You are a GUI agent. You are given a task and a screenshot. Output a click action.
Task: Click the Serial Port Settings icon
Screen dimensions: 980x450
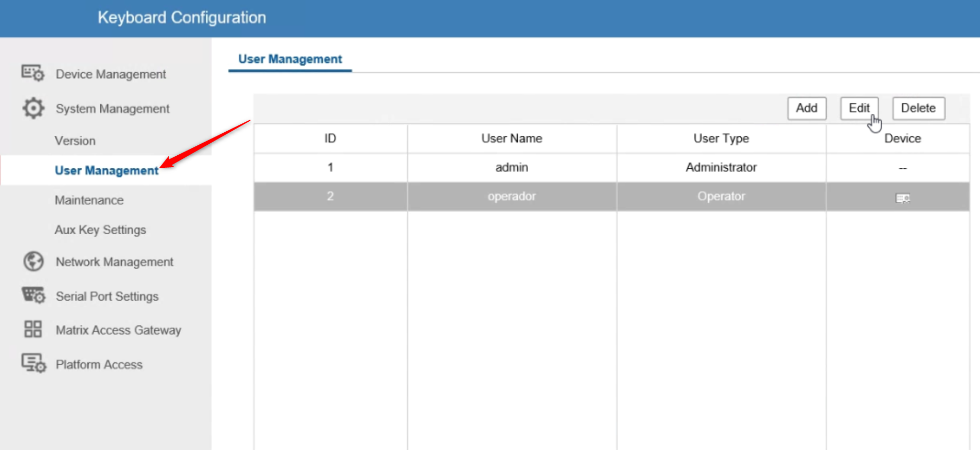(x=33, y=295)
